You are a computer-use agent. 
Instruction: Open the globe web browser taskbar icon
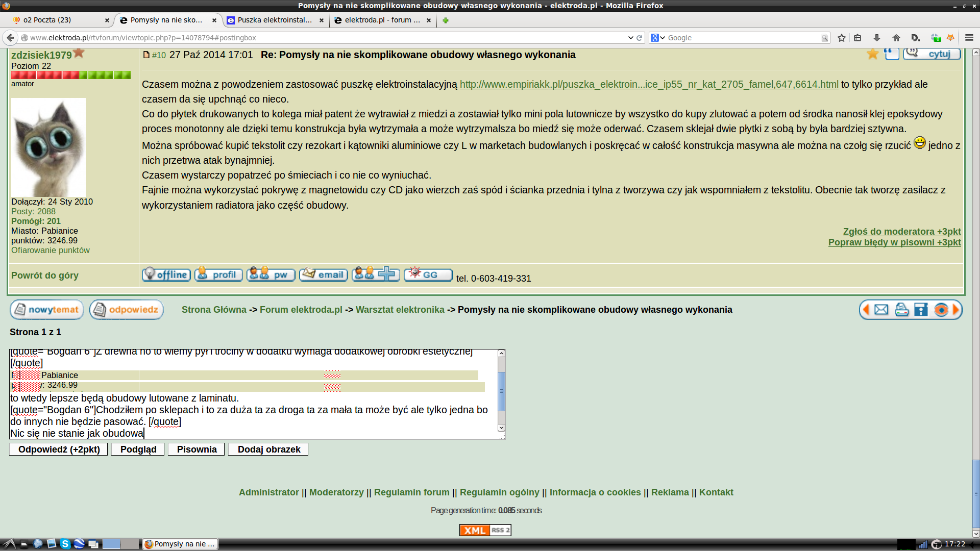pyautogui.click(x=38, y=544)
